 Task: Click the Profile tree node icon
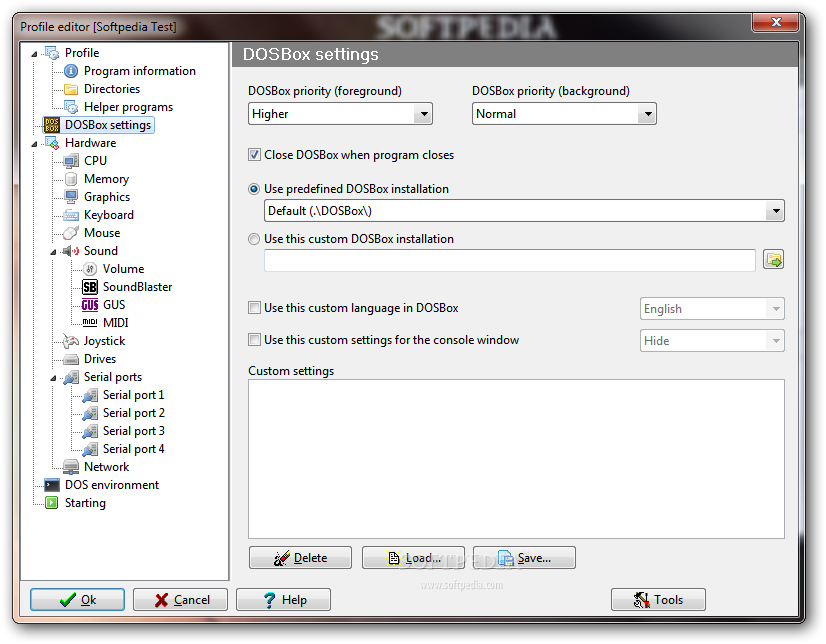[52, 53]
